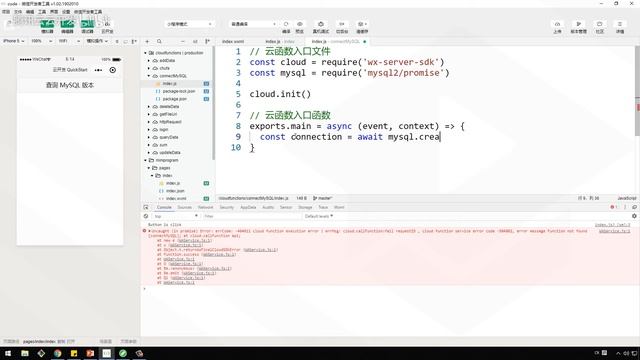Open package-lock.json in connectMySQL
The image size is (640, 360).
(x=179, y=91)
